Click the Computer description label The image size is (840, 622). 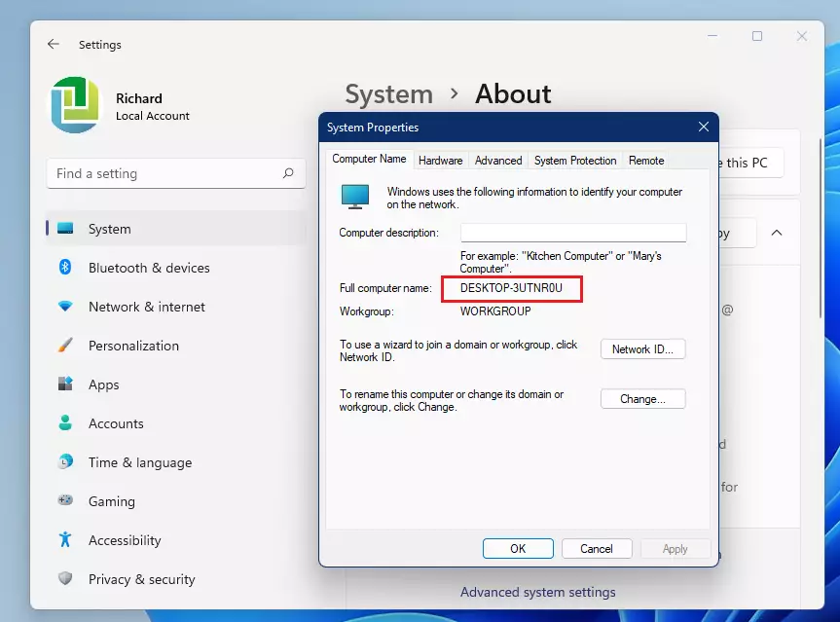point(388,233)
